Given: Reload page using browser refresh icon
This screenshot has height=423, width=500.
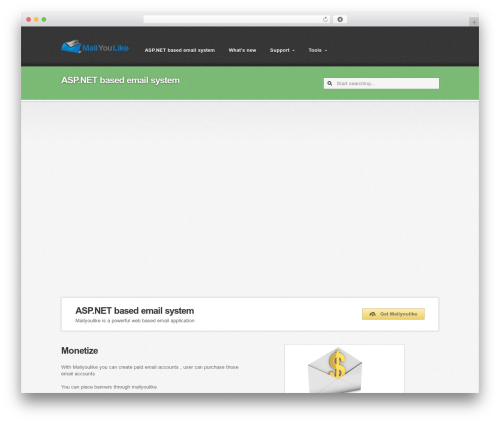Looking at the screenshot, I should [x=325, y=19].
